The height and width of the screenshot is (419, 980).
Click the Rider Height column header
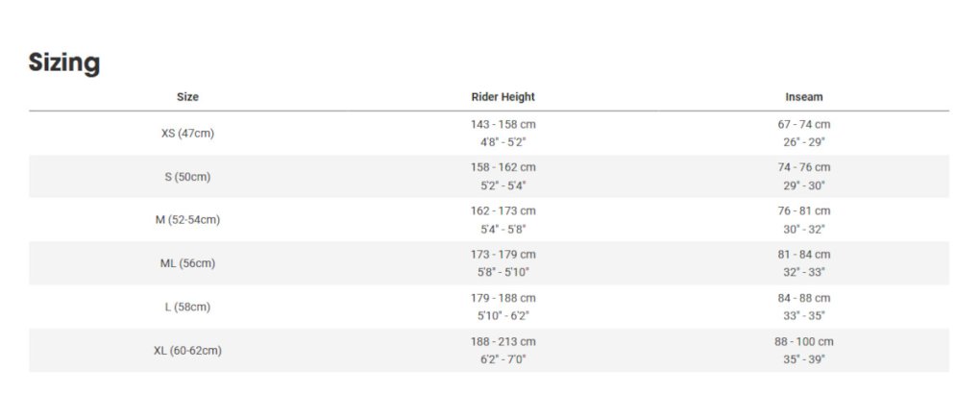point(502,97)
